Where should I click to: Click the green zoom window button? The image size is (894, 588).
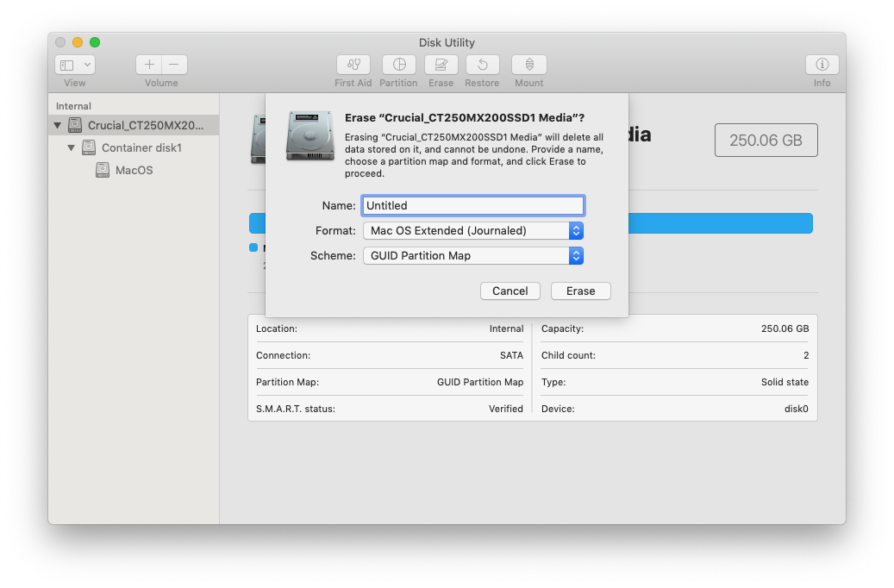tap(95, 42)
